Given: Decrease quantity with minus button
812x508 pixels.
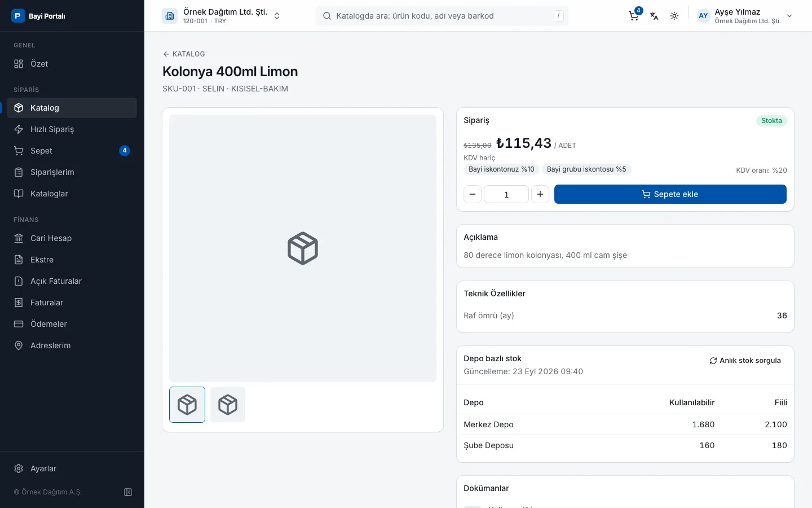Looking at the screenshot, I should [x=473, y=194].
